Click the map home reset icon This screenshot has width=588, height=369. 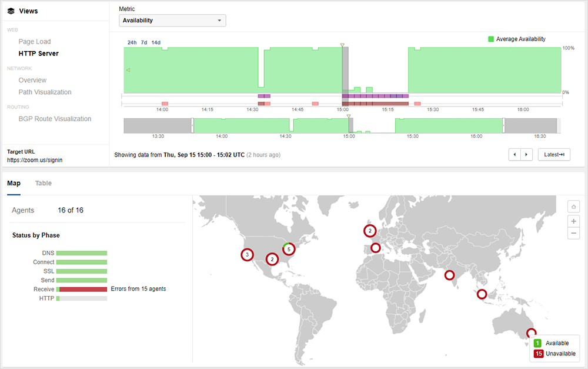pyautogui.click(x=574, y=206)
